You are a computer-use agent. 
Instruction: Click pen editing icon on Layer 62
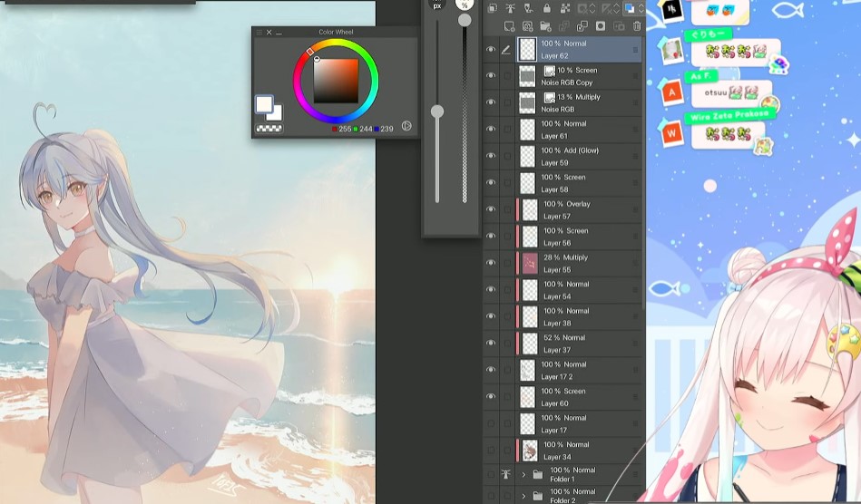click(x=505, y=49)
